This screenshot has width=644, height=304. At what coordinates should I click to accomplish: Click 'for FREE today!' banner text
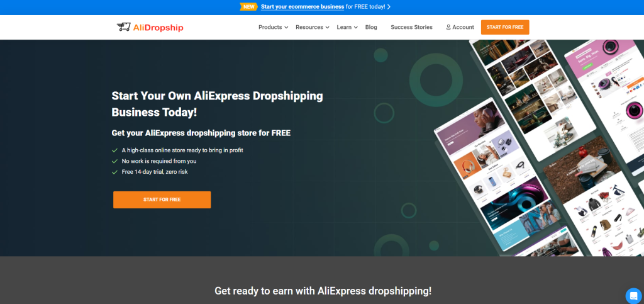pyautogui.click(x=365, y=6)
